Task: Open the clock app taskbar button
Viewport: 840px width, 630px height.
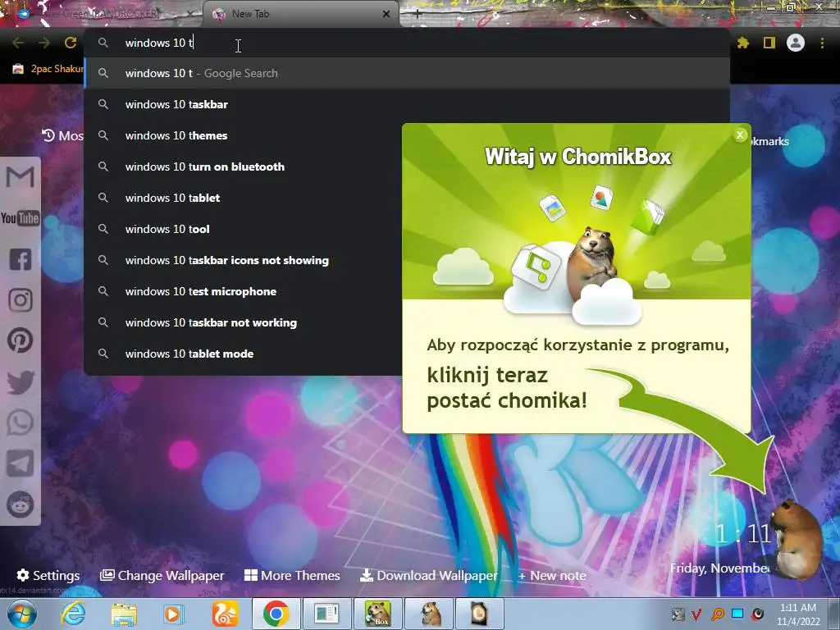Action: 479,614
